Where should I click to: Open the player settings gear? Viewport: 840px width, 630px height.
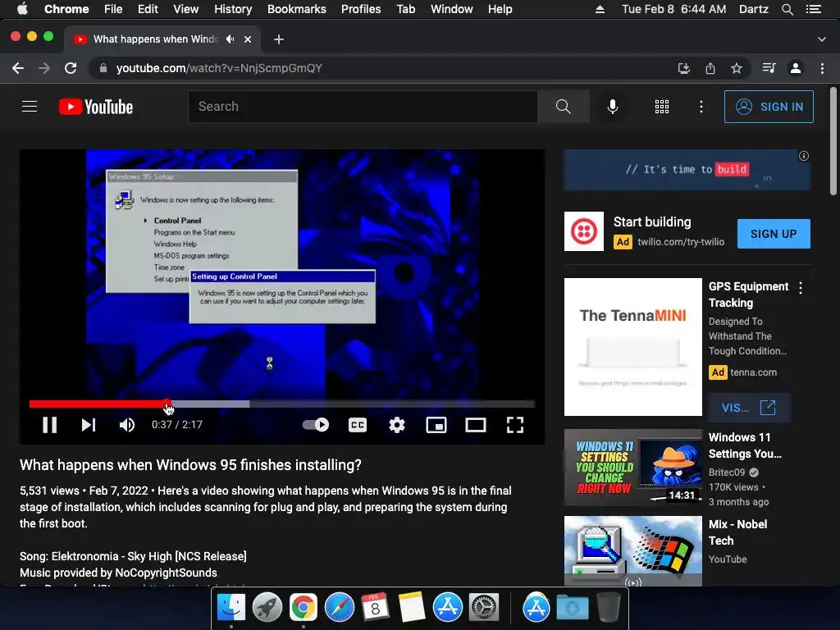point(397,425)
